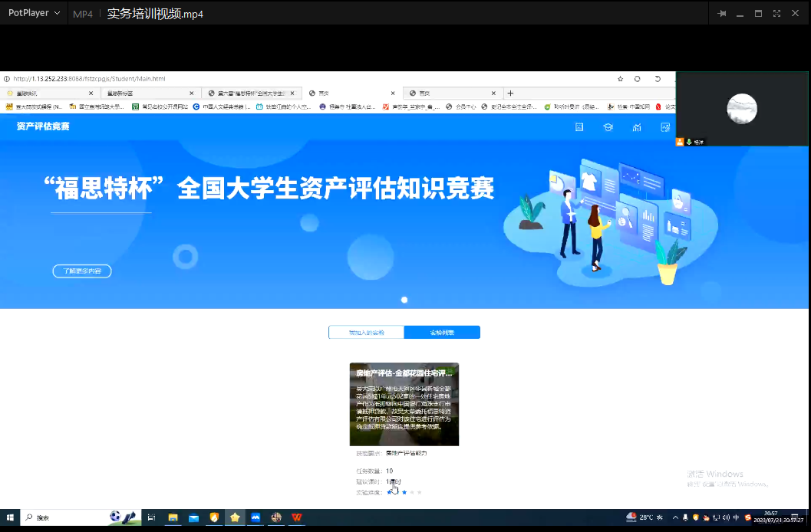
Task: Close the inactive 首页 browser tab
Action: 493,94
